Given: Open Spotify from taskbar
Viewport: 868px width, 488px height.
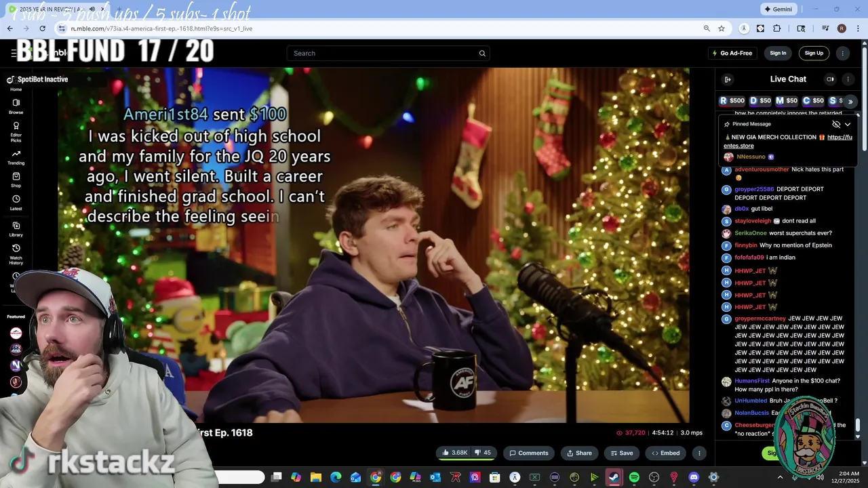Looking at the screenshot, I should [x=634, y=477].
